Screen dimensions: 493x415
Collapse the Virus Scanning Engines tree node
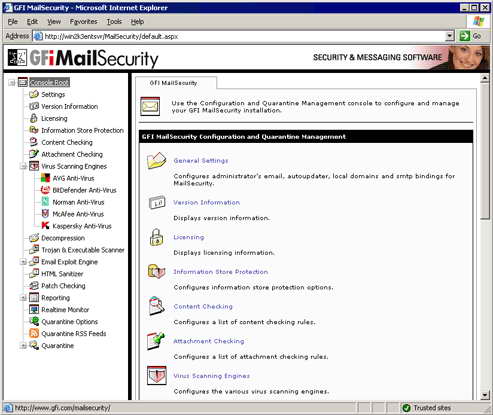23,166
